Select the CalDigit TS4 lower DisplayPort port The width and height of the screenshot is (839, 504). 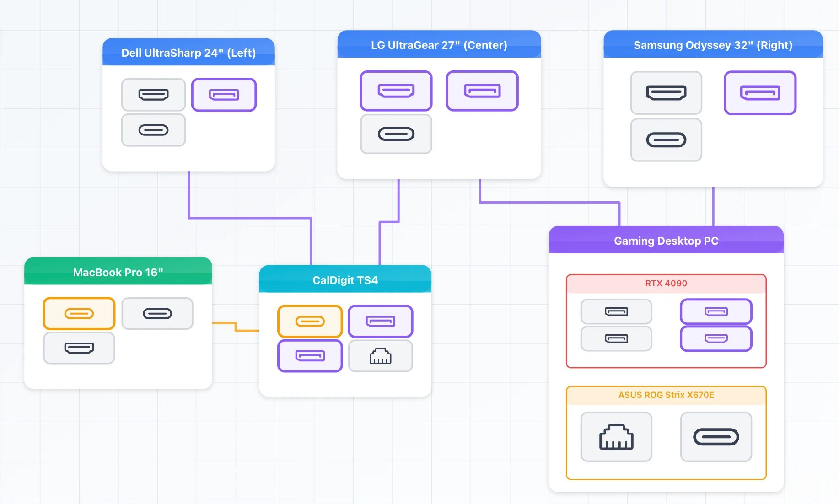(310, 356)
